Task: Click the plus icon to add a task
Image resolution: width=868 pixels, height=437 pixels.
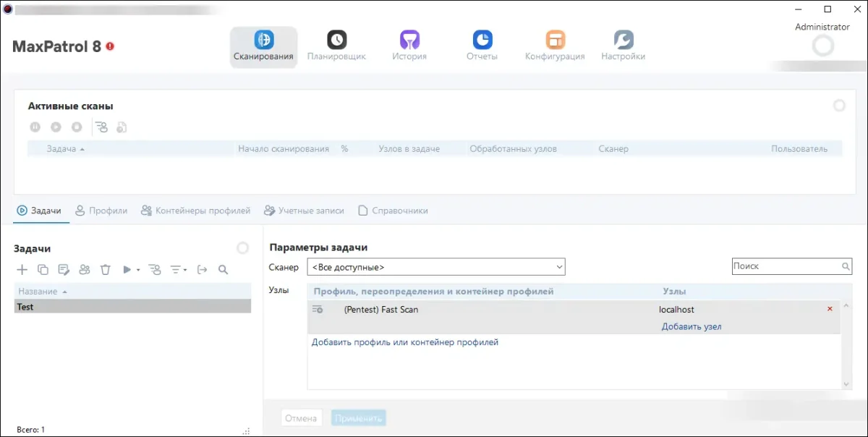Action: [22, 270]
